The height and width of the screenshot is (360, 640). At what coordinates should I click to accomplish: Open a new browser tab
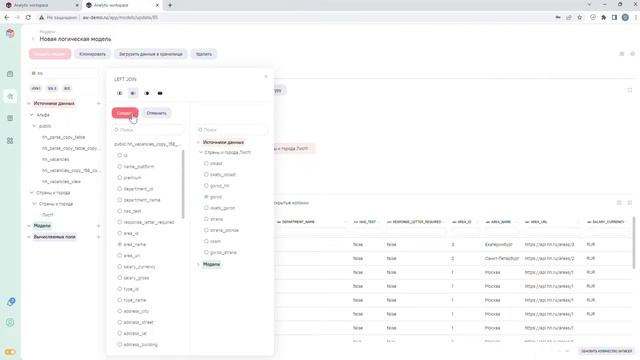170,5
